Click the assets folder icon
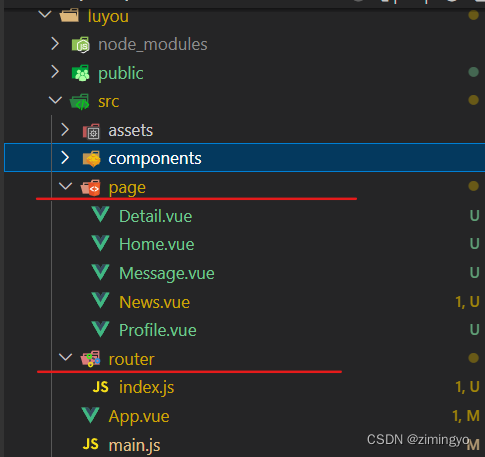 click(x=91, y=131)
